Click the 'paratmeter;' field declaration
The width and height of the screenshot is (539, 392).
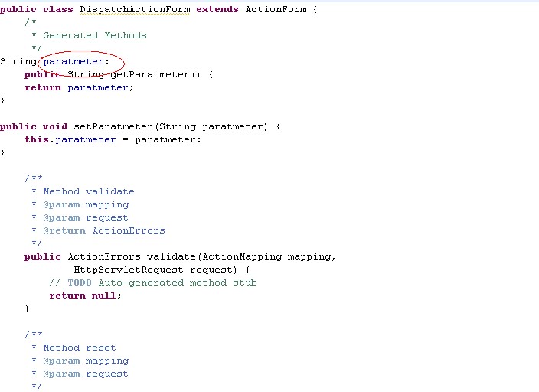coord(76,61)
